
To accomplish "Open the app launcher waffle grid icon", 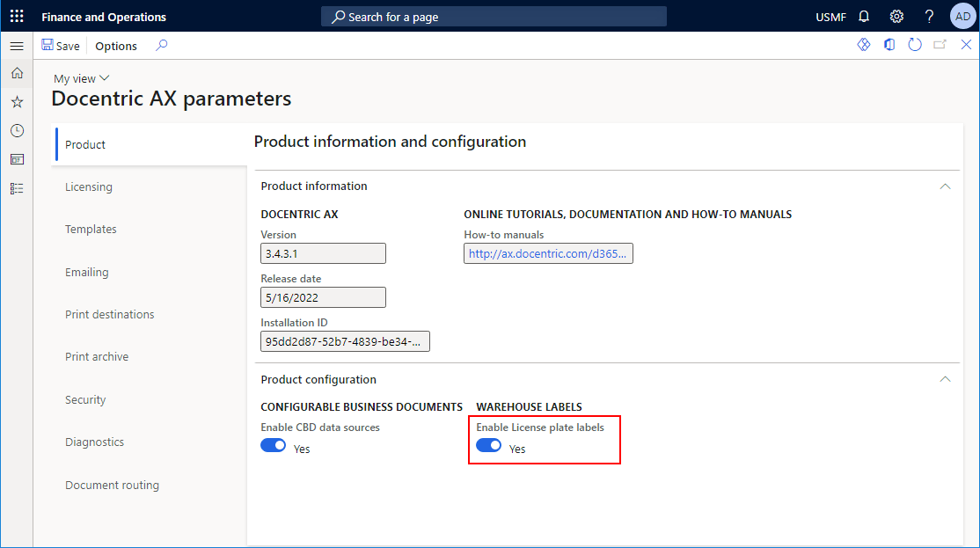I will [x=17, y=16].
